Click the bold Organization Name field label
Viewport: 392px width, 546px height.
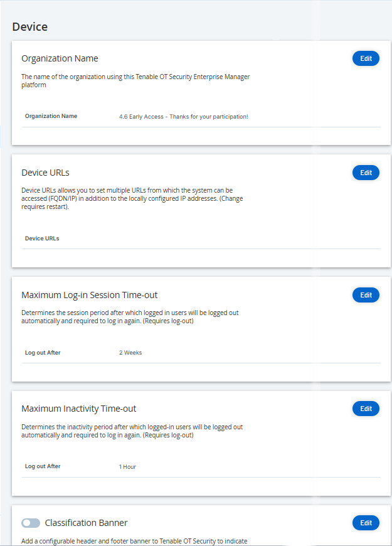pos(51,116)
